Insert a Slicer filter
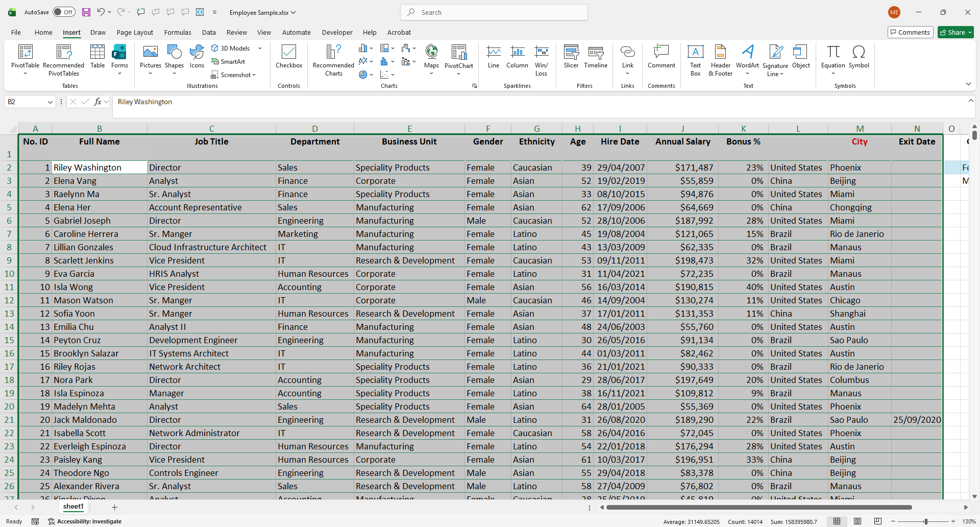The width and height of the screenshot is (980, 527). tap(571, 55)
